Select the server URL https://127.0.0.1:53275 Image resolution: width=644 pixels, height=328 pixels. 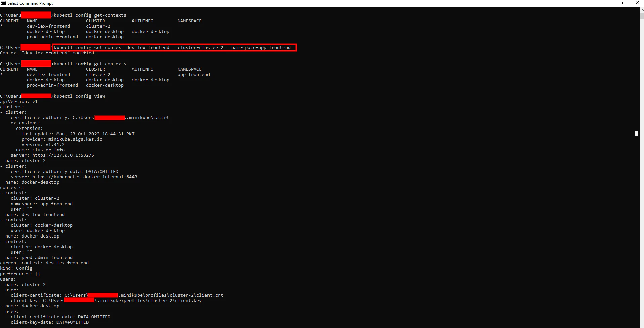tap(63, 155)
